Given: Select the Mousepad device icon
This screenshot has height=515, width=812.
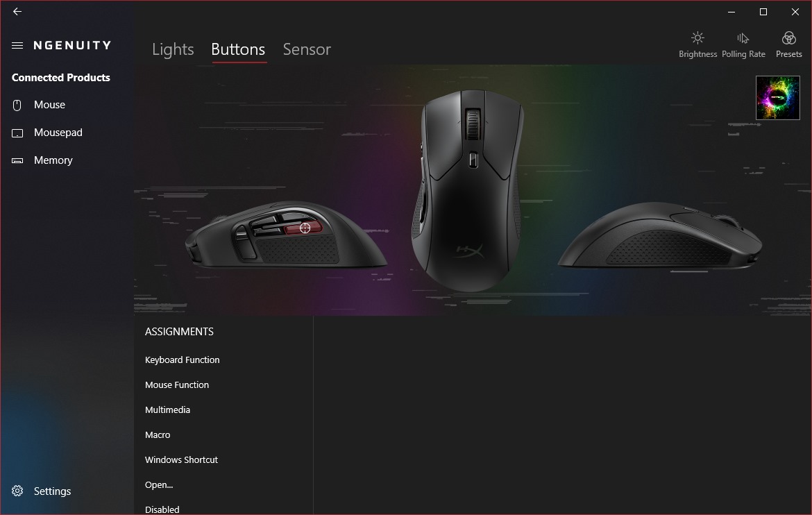Looking at the screenshot, I should click(x=17, y=133).
